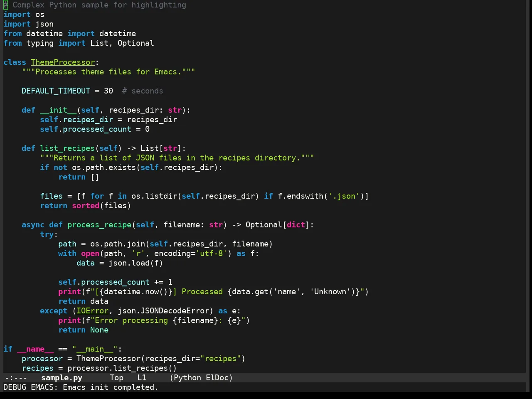Click the -:--- buffer status flags
This screenshot has width=532, height=399.
point(15,378)
